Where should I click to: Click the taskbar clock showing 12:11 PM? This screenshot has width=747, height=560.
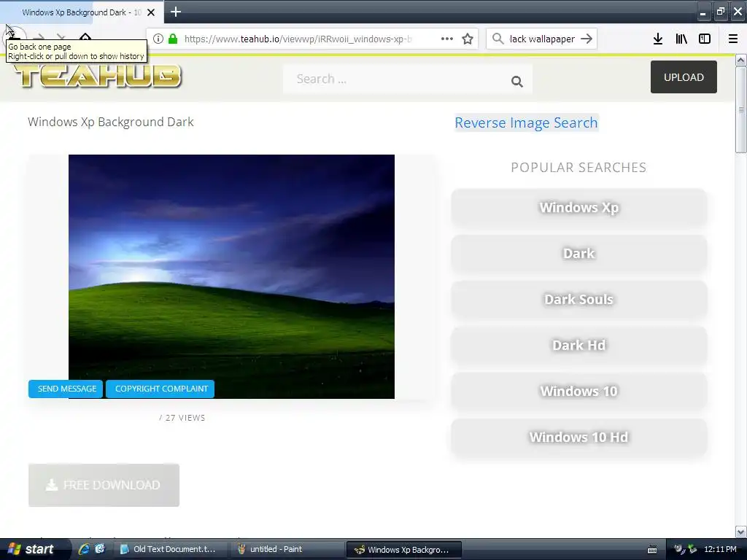coord(720,550)
